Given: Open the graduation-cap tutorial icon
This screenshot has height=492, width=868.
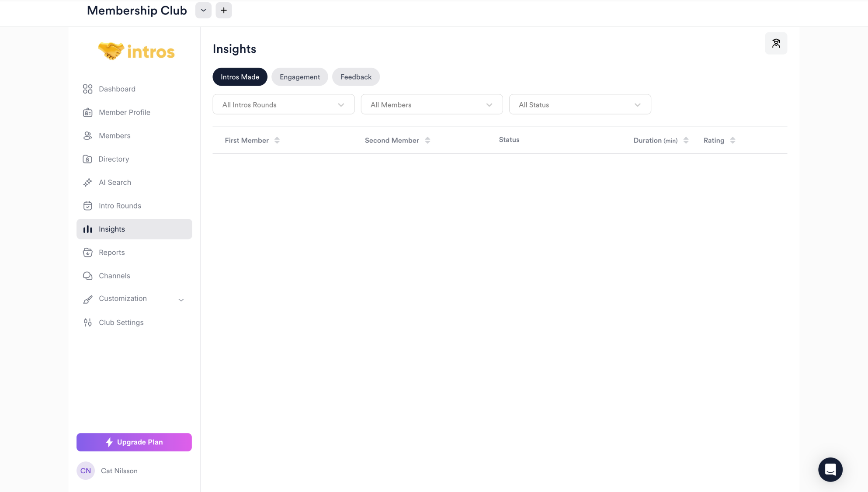Looking at the screenshot, I should point(776,43).
